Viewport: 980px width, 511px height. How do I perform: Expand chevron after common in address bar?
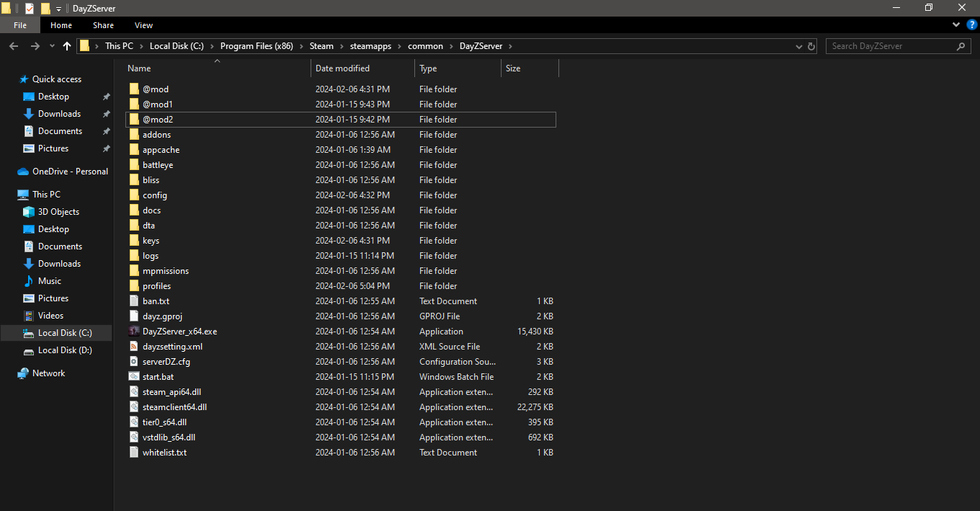[x=452, y=46]
